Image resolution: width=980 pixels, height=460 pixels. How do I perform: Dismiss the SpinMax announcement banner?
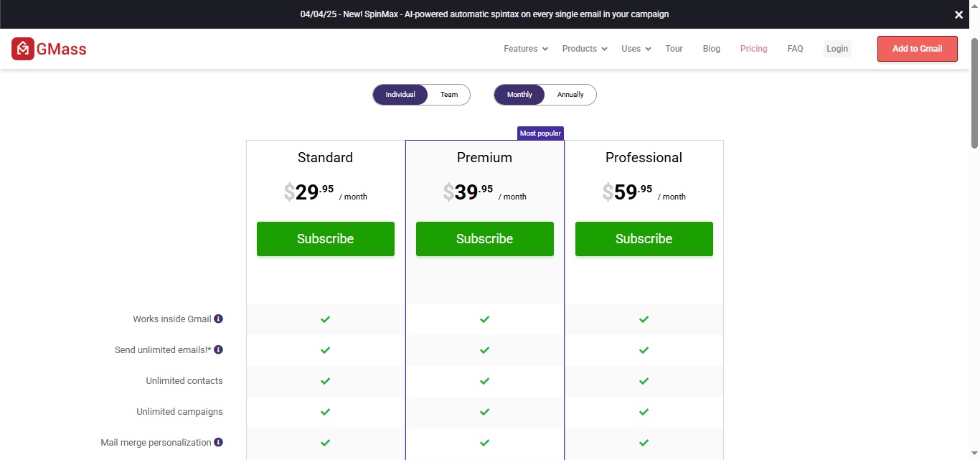[958, 14]
